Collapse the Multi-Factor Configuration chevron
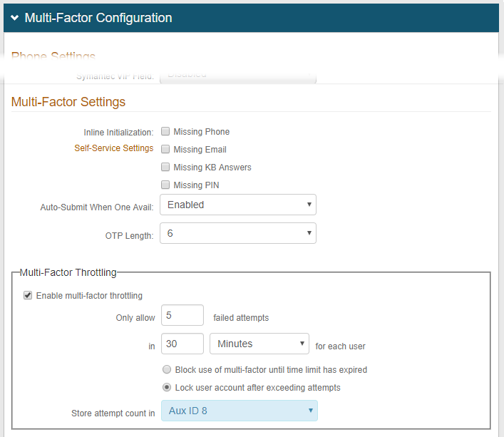Image resolution: width=504 pixels, height=437 pixels. (14, 18)
